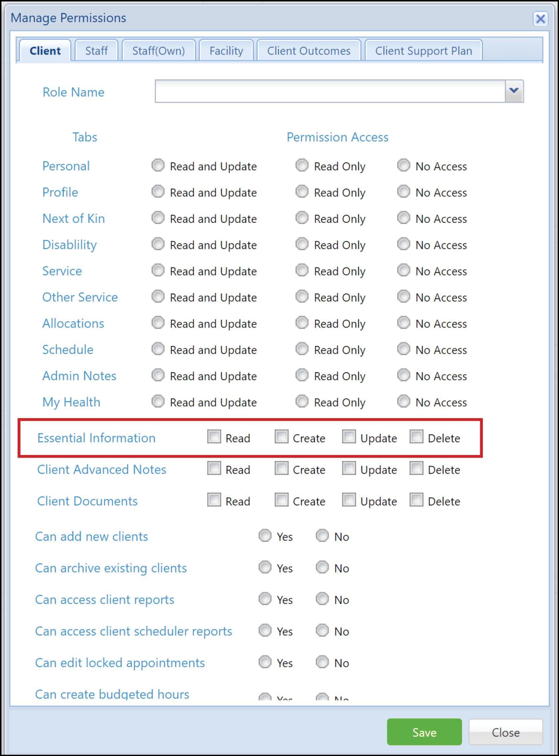
Task: Open the Role Name dropdown
Action: (x=513, y=91)
